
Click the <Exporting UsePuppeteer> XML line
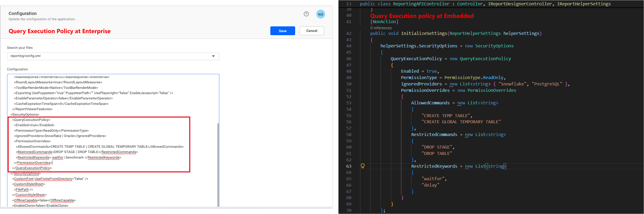coord(94,93)
